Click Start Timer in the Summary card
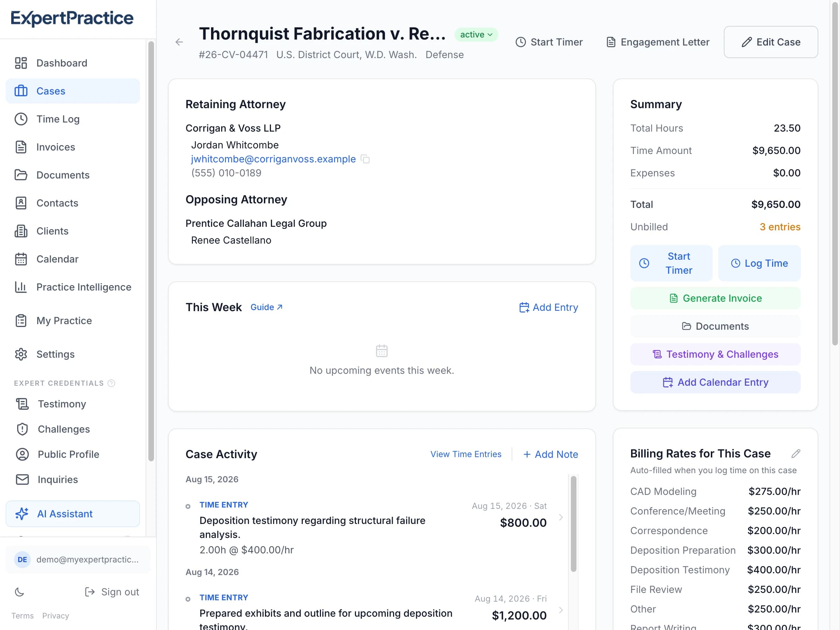840x630 pixels. coord(671,263)
